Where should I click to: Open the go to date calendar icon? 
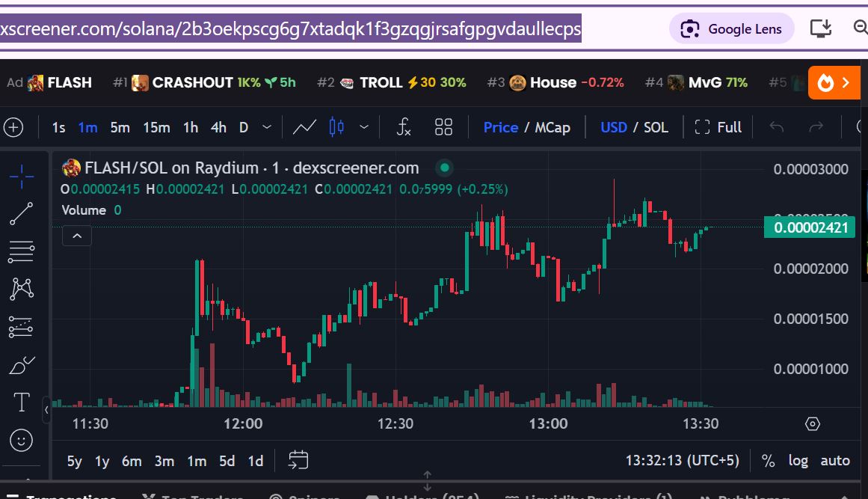pyautogui.click(x=298, y=459)
